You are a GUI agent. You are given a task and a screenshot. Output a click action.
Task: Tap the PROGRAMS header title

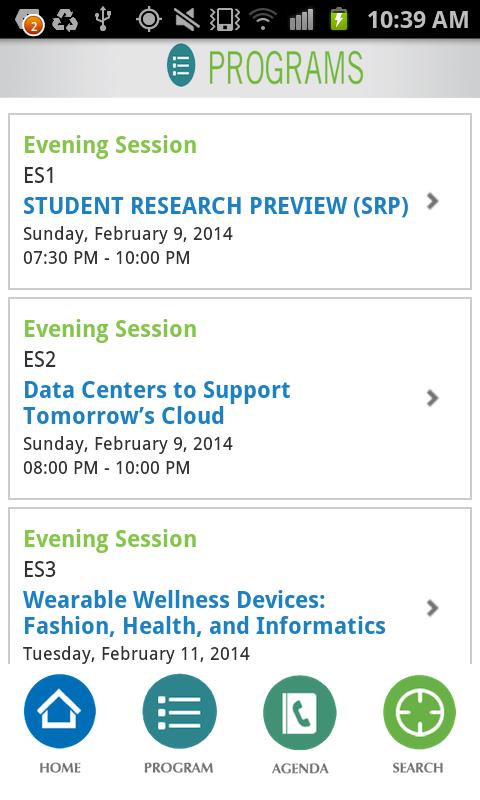pos(286,67)
